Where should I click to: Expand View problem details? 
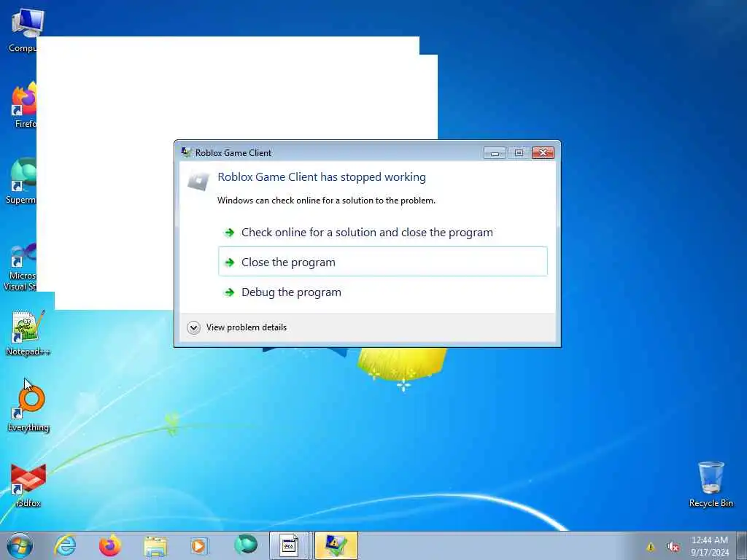click(x=237, y=327)
